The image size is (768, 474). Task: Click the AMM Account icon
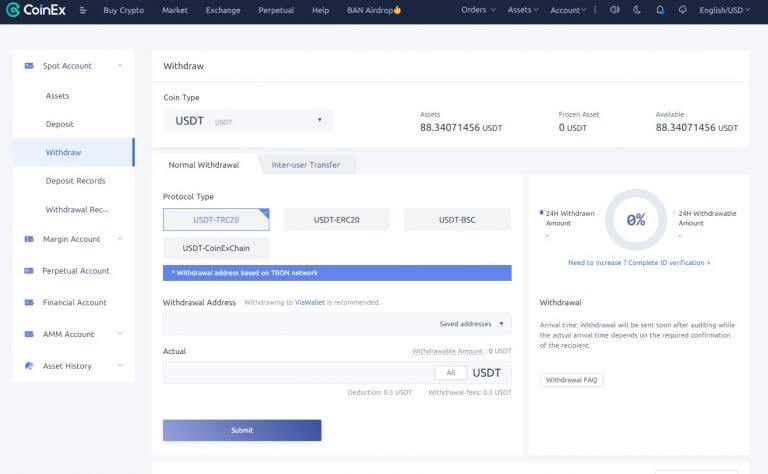29,334
